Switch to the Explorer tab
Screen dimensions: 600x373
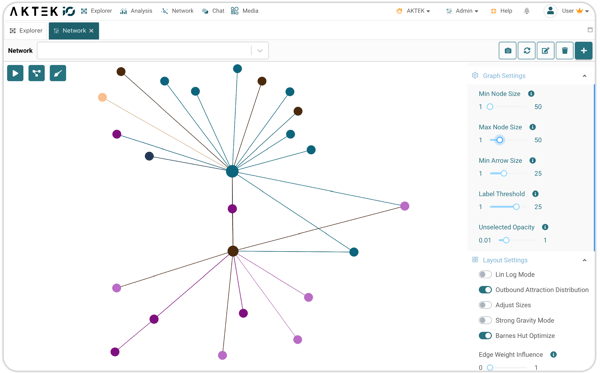click(x=26, y=31)
